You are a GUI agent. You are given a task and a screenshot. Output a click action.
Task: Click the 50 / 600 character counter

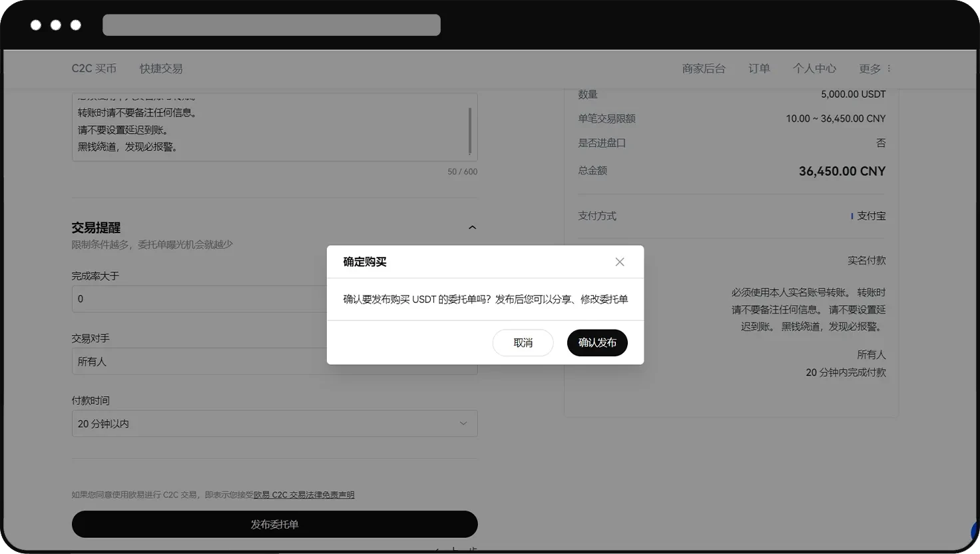(463, 172)
